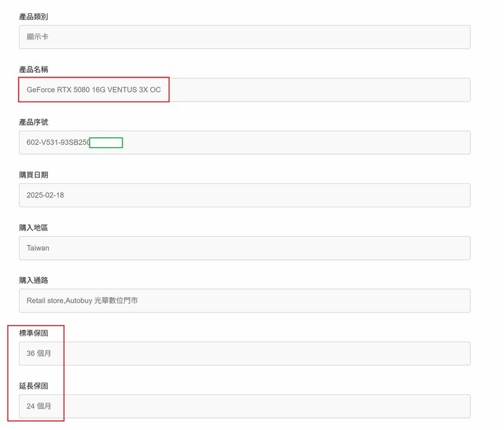Click the 延長保固 label text
The width and height of the screenshot is (504, 430).
point(34,386)
